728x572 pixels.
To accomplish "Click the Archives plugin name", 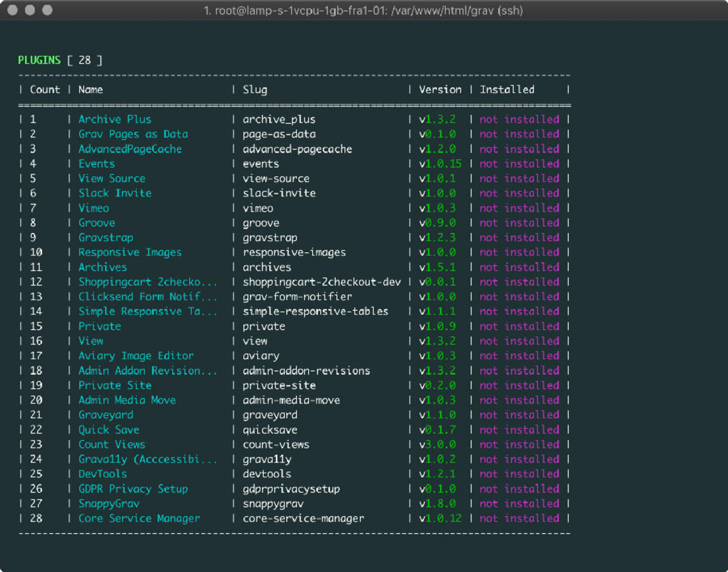I will (103, 267).
